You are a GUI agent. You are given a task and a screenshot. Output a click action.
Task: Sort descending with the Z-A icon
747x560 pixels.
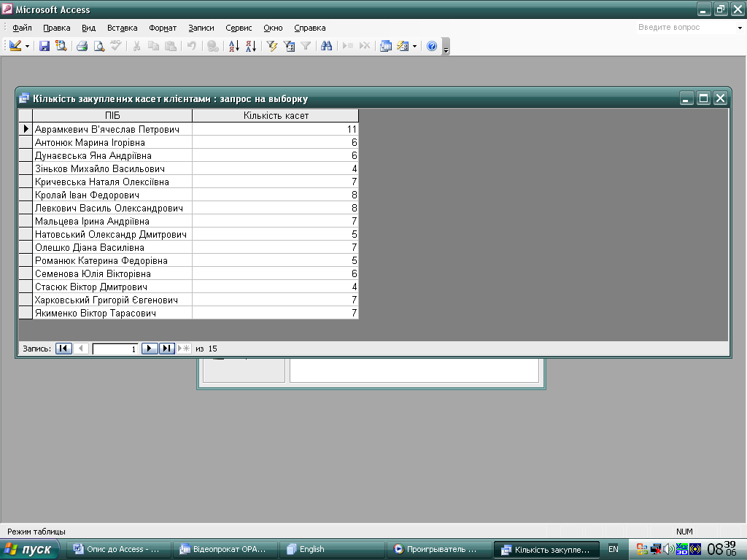pyautogui.click(x=251, y=46)
